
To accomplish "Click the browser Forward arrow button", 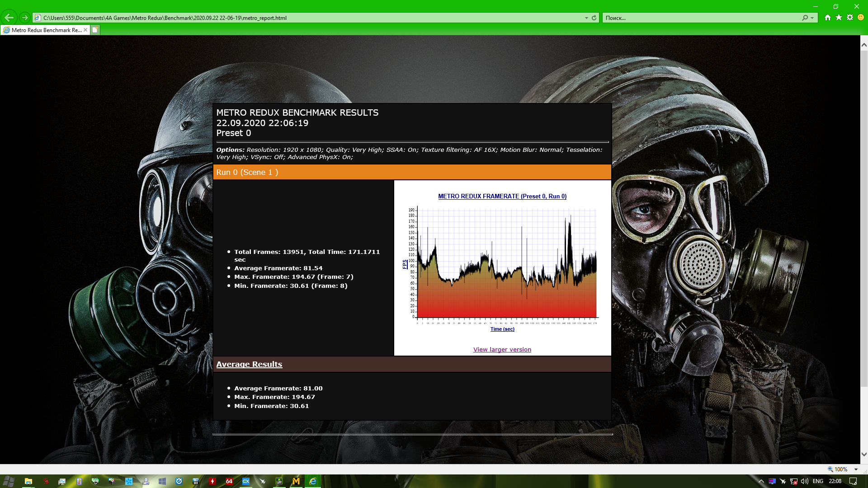I will (x=25, y=18).
